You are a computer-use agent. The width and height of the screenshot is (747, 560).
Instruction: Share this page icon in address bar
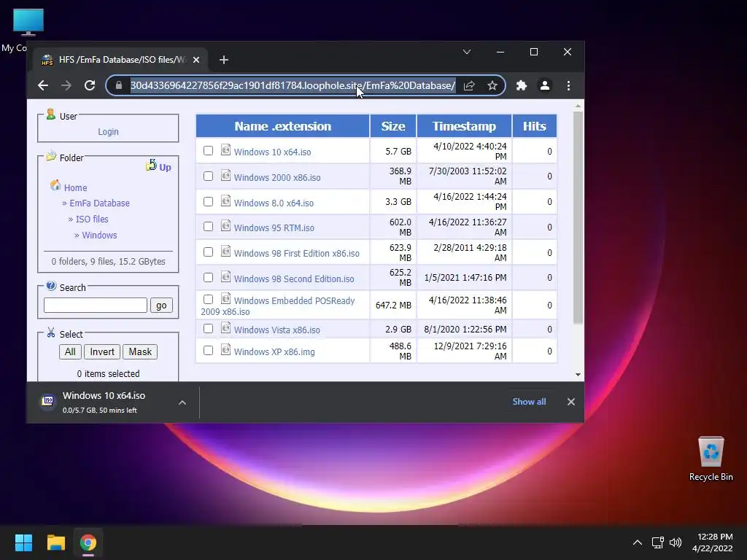469,86
